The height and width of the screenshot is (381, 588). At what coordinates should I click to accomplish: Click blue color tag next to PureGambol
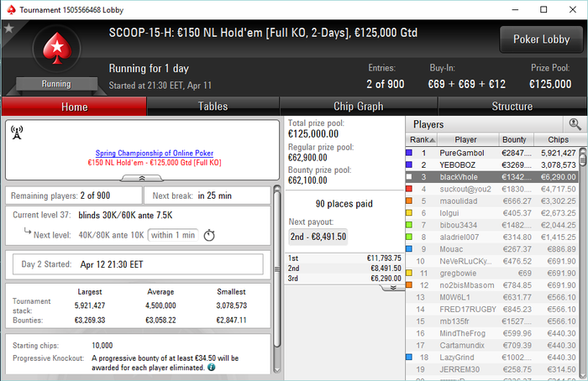pyautogui.click(x=409, y=153)
